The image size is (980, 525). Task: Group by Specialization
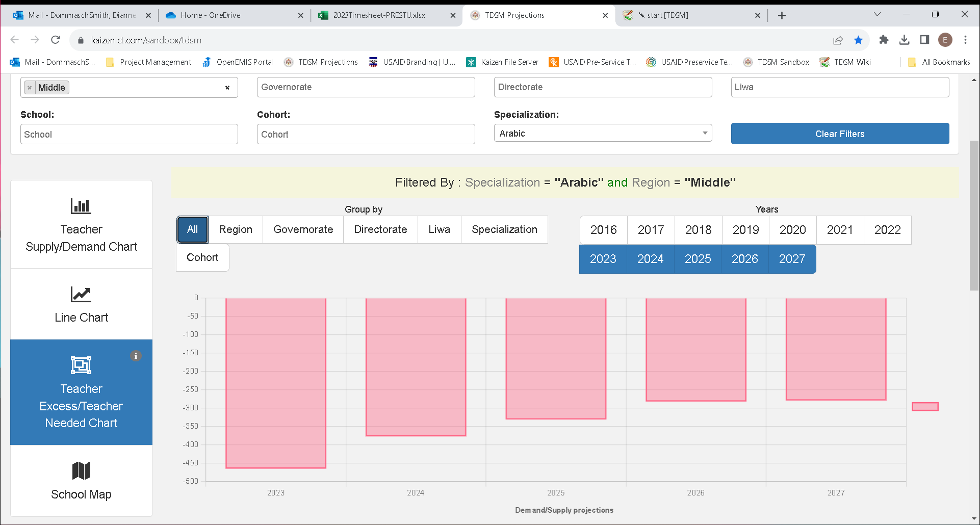coord(504,229)
